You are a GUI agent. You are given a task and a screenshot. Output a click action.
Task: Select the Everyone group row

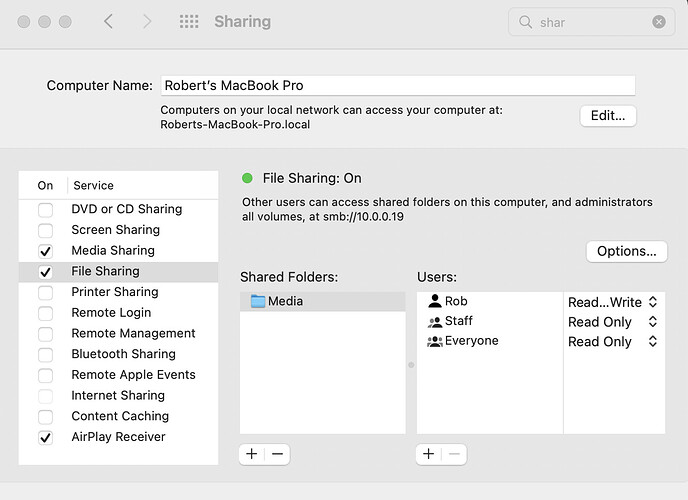click(x=490, y=341)
